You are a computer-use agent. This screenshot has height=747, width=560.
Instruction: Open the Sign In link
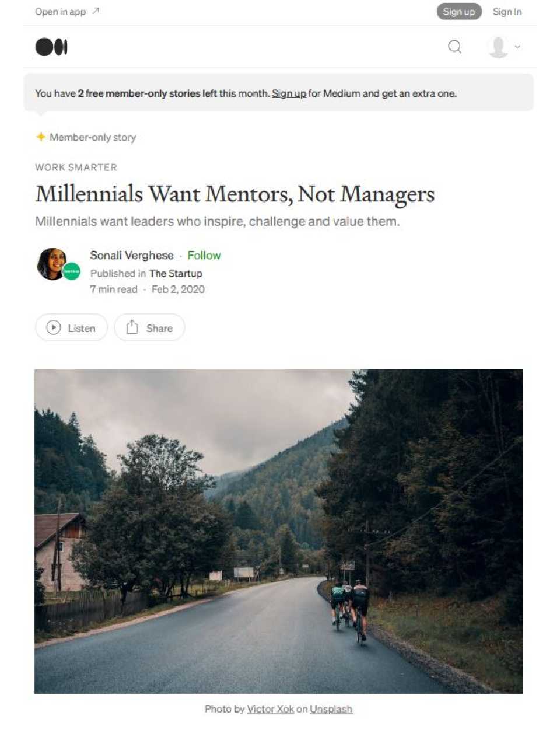point(507,12)
